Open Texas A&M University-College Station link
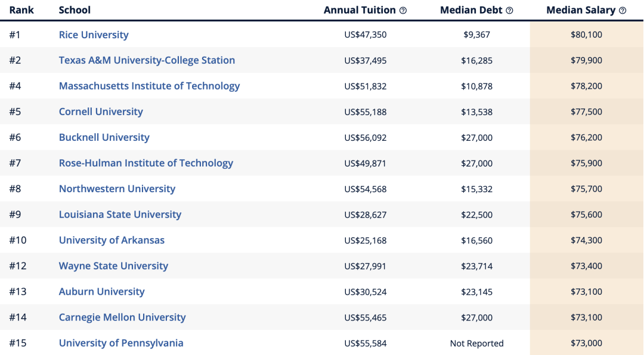 pyautogui.click(x=147, y=60)
